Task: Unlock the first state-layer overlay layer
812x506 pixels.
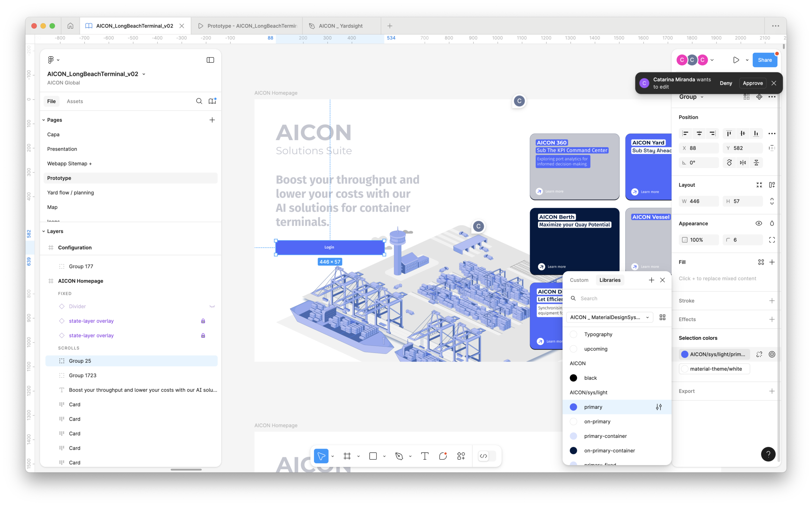Action: click(203, 321)
